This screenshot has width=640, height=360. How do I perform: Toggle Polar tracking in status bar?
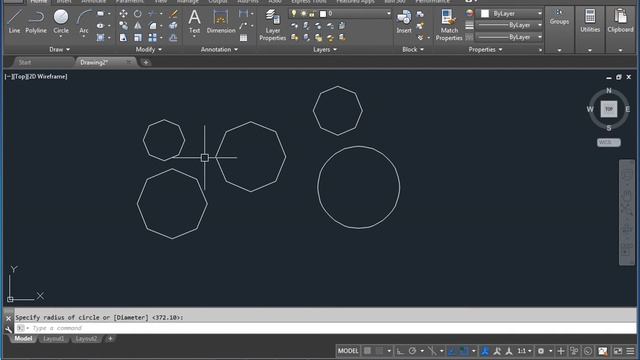(412, 351)
